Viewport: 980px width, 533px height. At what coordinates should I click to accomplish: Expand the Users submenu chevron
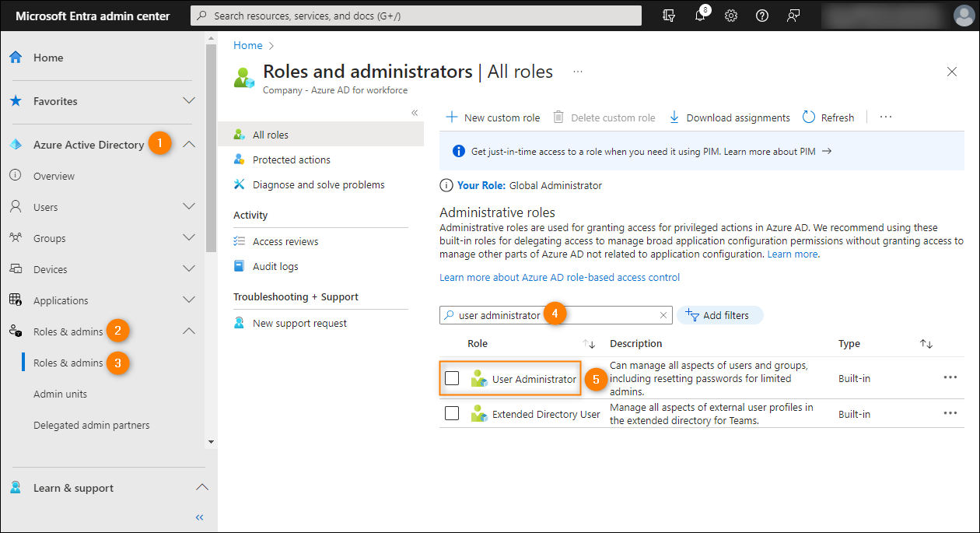coord(189,206)
